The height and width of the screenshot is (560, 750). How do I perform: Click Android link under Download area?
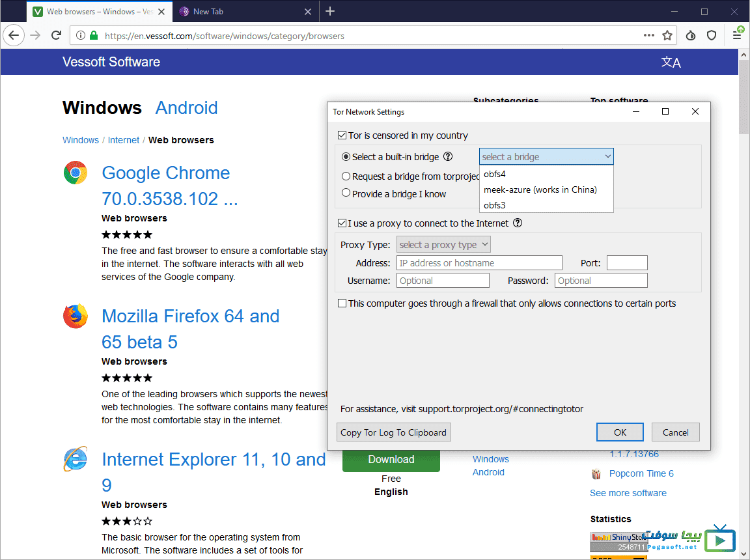click(488, 472)
